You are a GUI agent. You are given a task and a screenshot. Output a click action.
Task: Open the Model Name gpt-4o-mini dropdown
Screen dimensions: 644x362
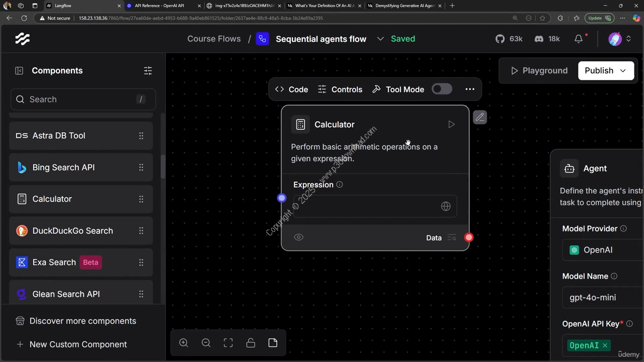click(x=603, y=298)
